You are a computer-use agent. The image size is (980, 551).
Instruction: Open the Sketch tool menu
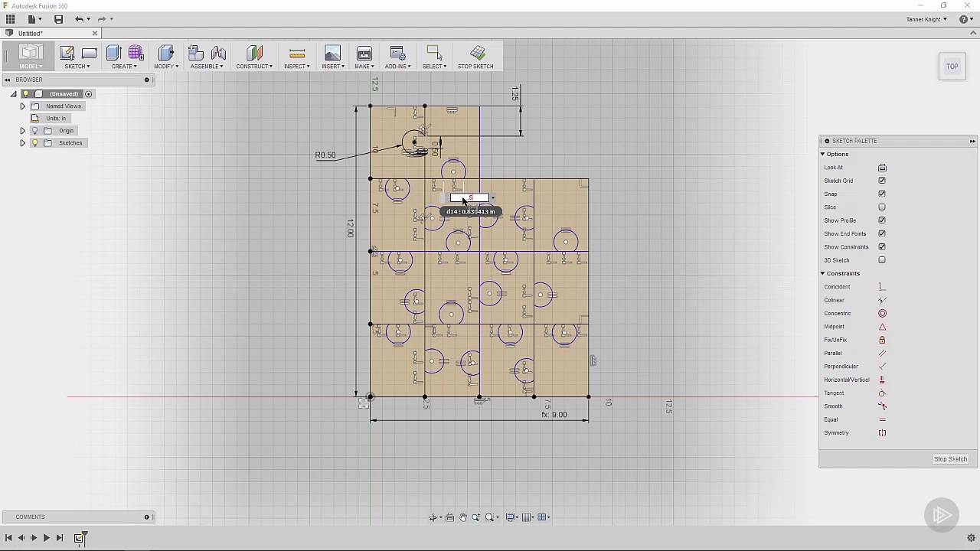click(77, 66)
